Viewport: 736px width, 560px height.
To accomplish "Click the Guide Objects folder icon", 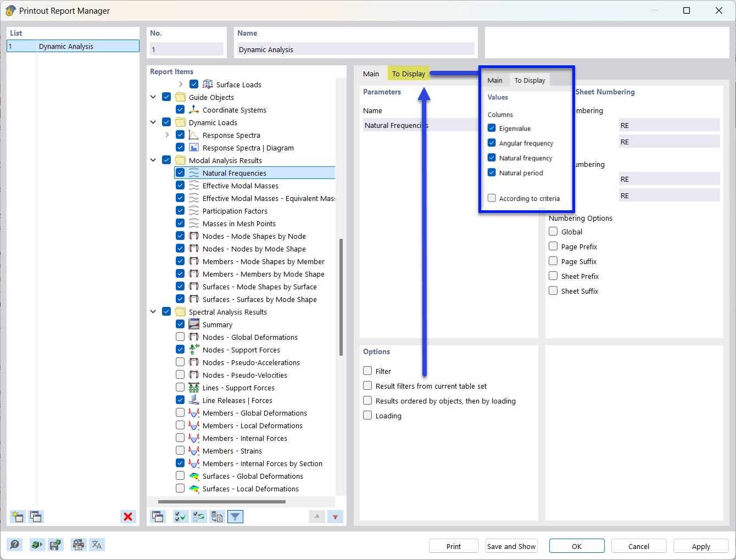I will coord(180,97).
